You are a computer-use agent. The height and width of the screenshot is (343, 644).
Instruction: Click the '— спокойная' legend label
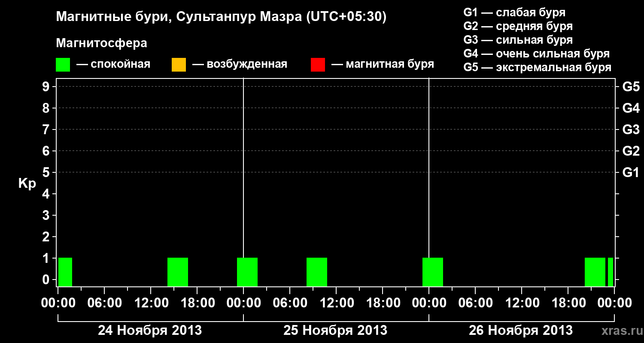coord(113,65)
